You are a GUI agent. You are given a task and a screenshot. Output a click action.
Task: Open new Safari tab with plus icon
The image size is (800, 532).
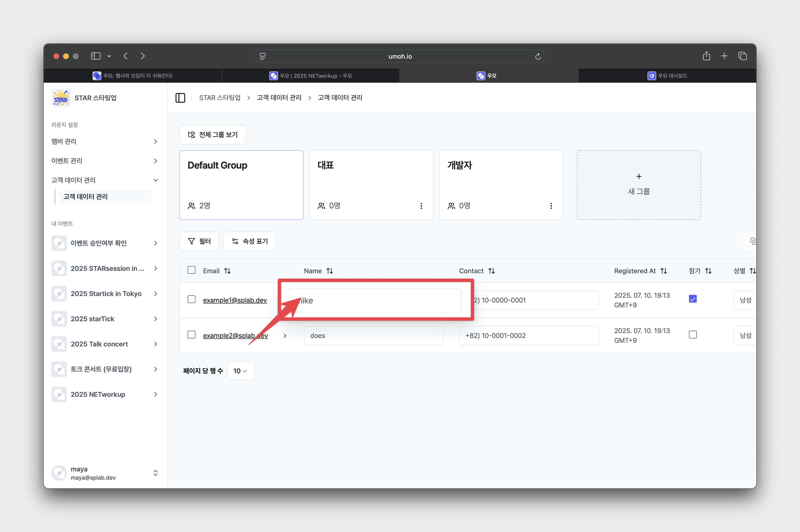tap(724, 56)
